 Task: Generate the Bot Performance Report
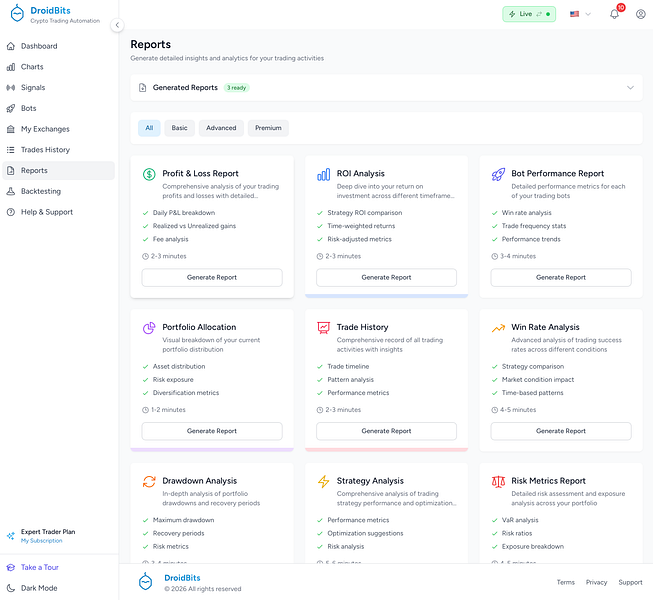(x=561, y=277)
